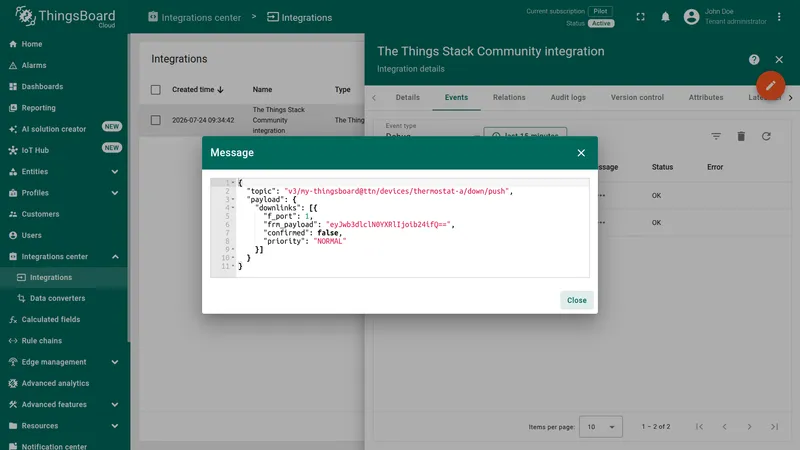The image size is (800, 450).
Task: Open the John Doe user avatar icon
Action: click(691, 17)
